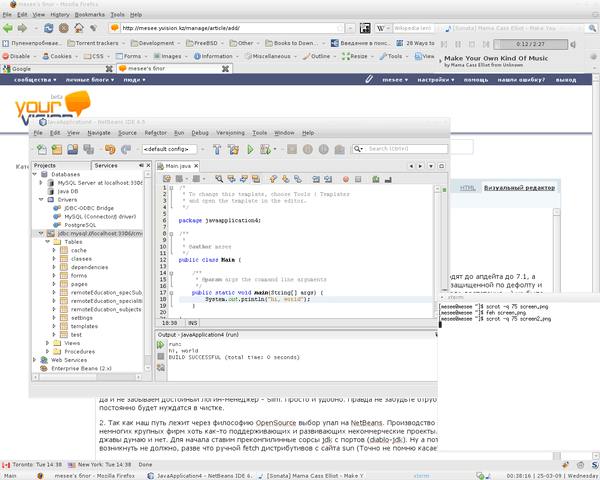Click Firefox back arrow button

(x=8, y=28)
